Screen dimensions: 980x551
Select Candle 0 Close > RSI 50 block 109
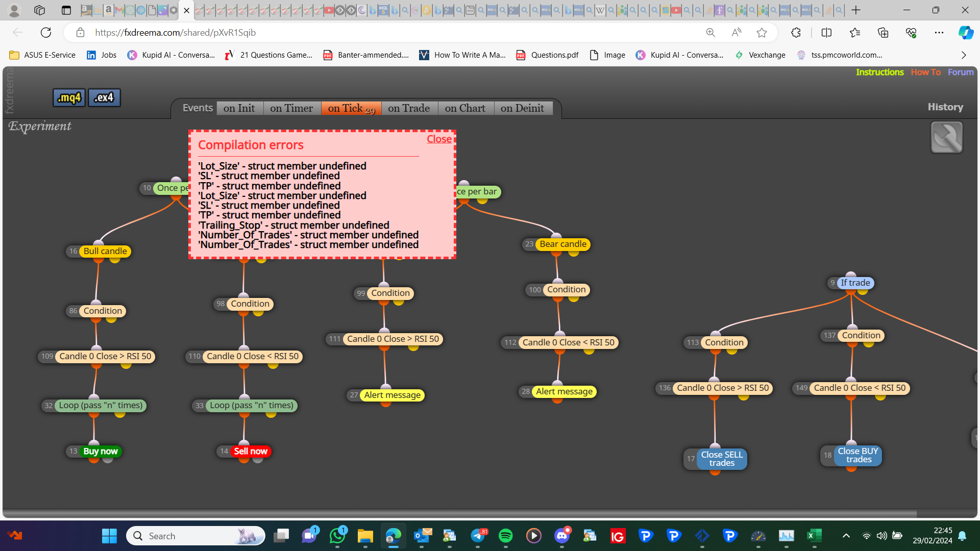click(x=105, y=356)
